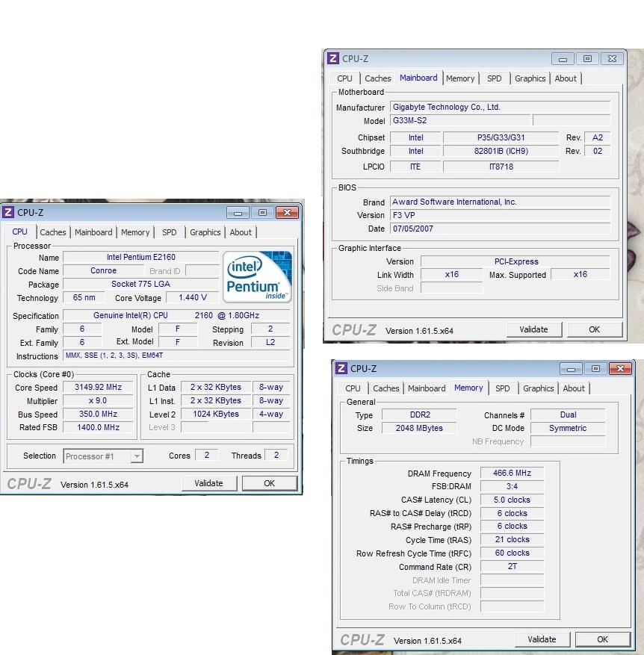Click the BIOS date 07/05/2007
This screenshot has height=655, width=644.
click(x=501, y=229)
